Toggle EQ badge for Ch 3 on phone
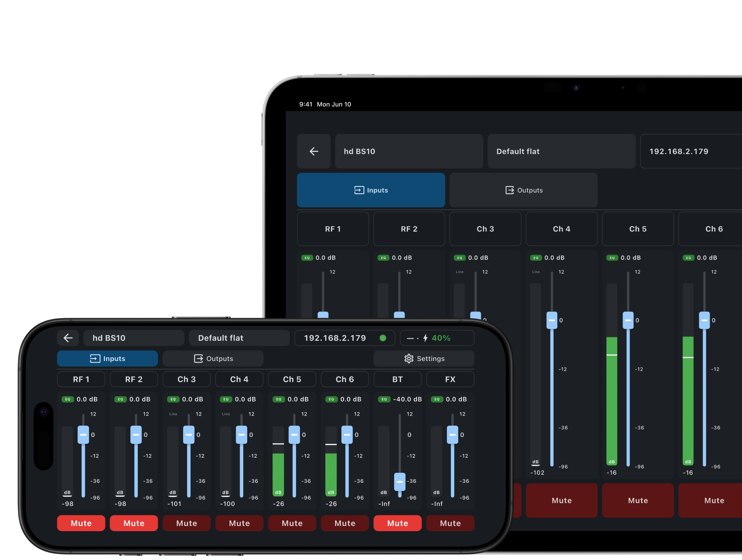Screen dimensions: 742x560 (x=173, y=399)
